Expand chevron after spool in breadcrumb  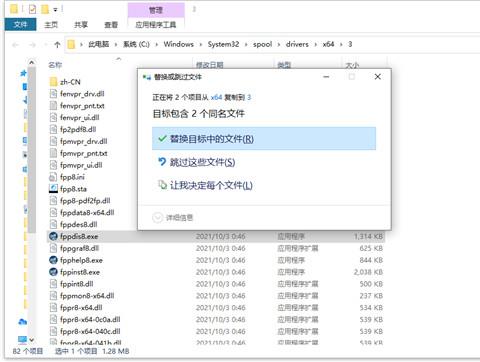tap(279, 44)
